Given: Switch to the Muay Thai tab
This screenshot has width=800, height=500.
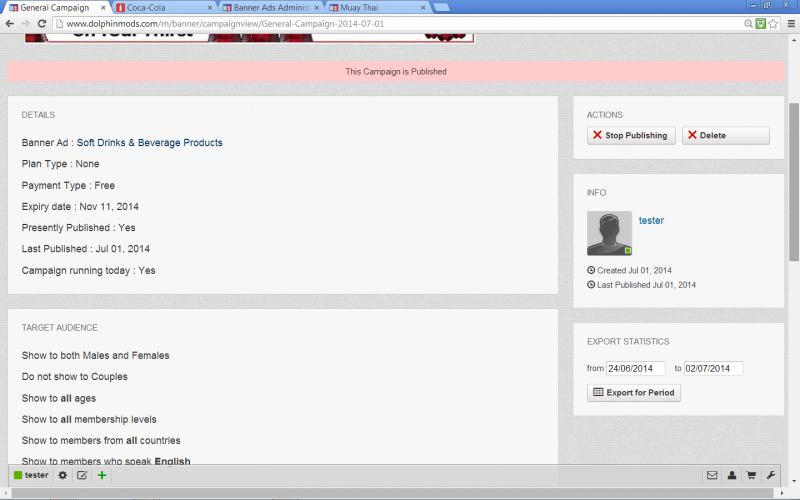Looking at the screenshot, I should [x=378, y=8].
